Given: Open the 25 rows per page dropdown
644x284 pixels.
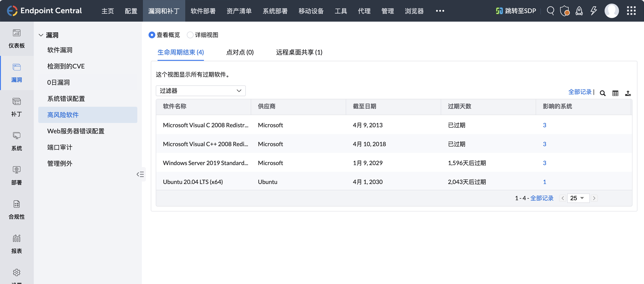Looking at the screenshot, I should point(578,198).
